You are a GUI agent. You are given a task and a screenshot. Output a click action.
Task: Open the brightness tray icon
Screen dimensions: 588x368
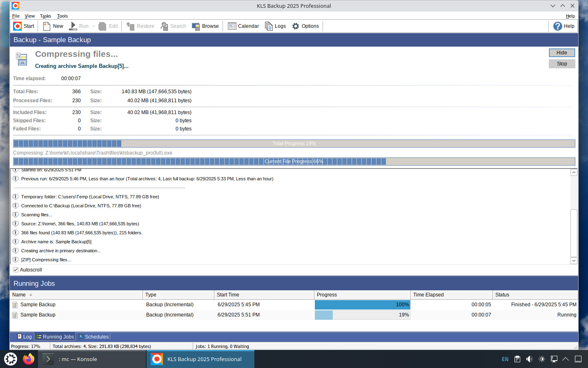542,359
